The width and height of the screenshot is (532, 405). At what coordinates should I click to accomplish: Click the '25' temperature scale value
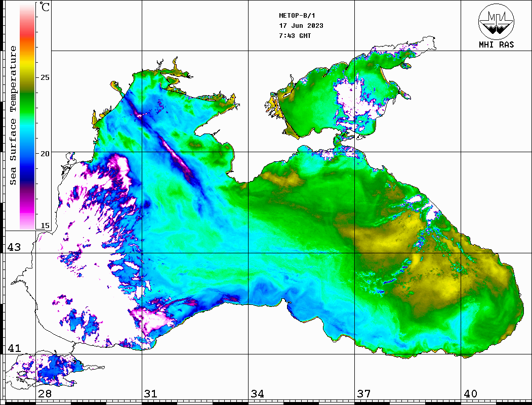click(45, 77)
